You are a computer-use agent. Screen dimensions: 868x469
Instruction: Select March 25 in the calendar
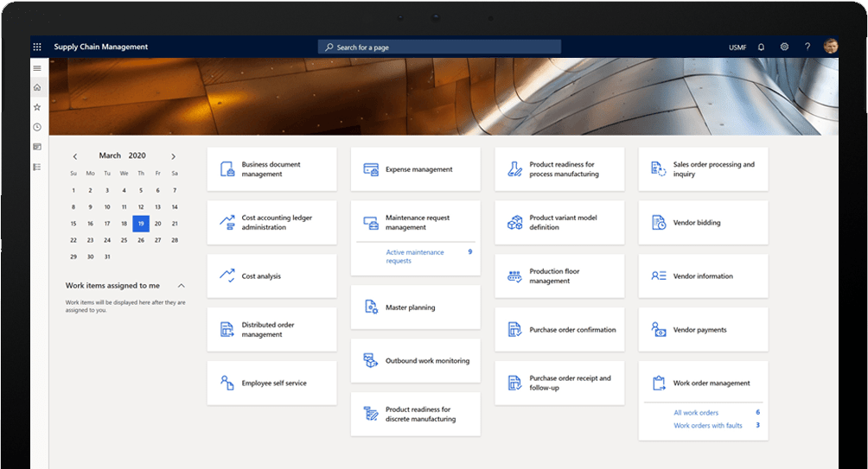click(x=124, y=240)
